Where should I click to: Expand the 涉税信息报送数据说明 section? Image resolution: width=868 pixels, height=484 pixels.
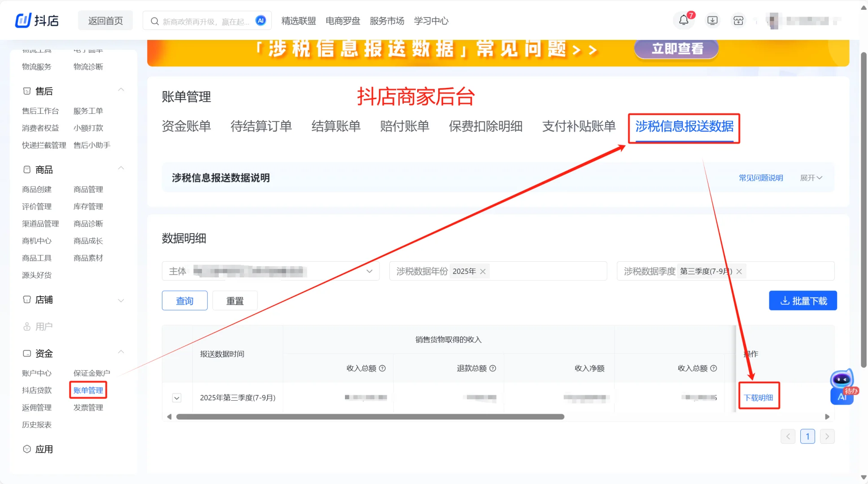(x=811, y=178)
